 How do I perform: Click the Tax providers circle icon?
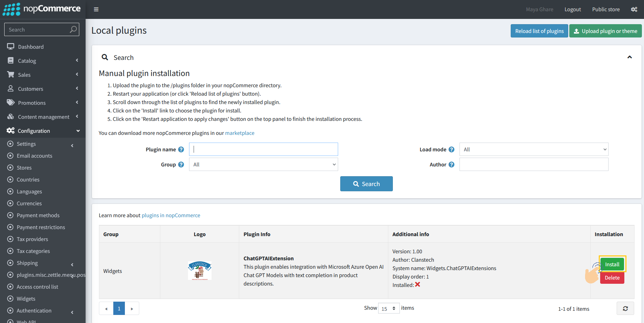point(11,239)
